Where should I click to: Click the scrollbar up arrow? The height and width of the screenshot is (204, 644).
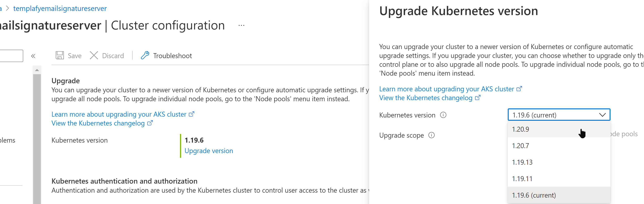point(37,70)
